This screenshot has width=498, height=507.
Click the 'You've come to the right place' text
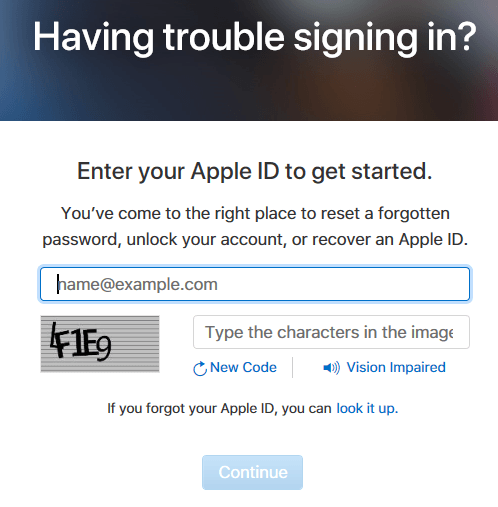[x=255, y=213]
